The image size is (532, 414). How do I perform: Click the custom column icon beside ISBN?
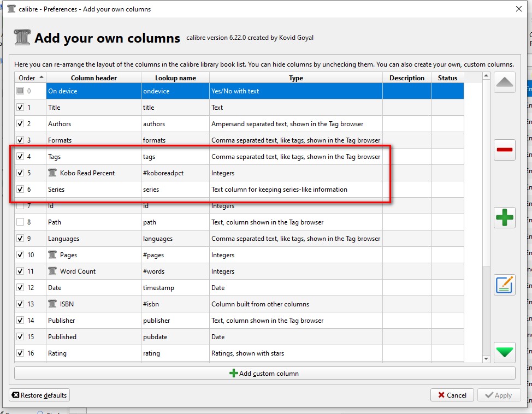click(x=52, y=304)
